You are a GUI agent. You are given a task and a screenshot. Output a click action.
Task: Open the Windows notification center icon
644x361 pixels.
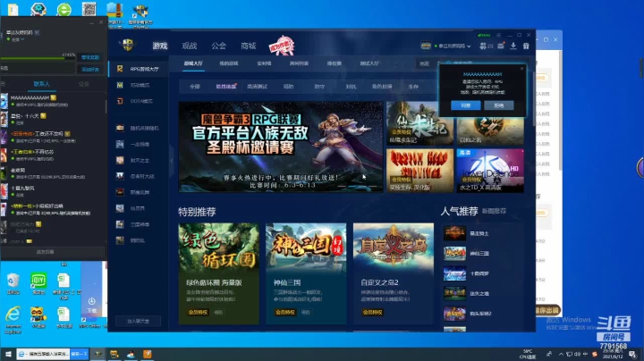click(x=632, y=355)
